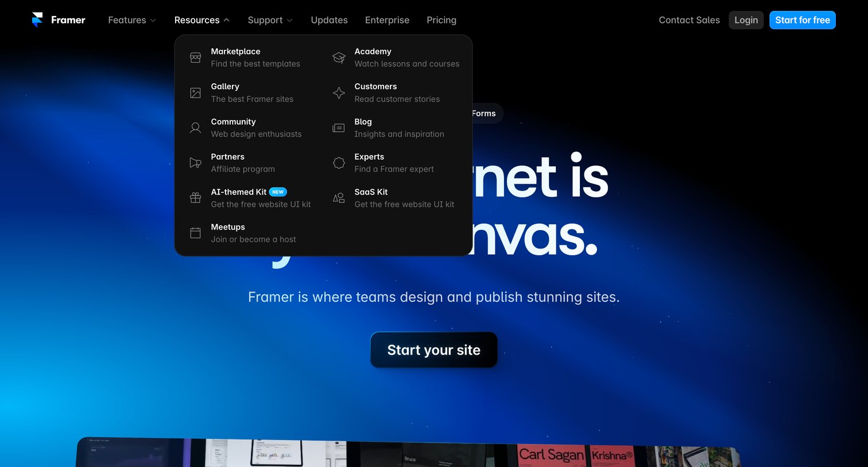This screenshot has width=868, height=467.
Task: Click the Partners megaphone icon
Action: tap(195, 163)
